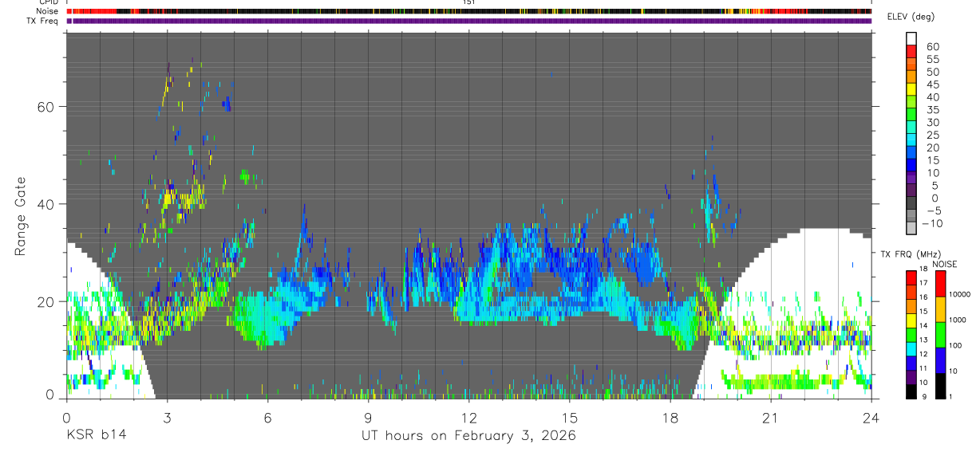
Task: Click the UT hour "24" tick label
Action: click(x=871, y=418)
